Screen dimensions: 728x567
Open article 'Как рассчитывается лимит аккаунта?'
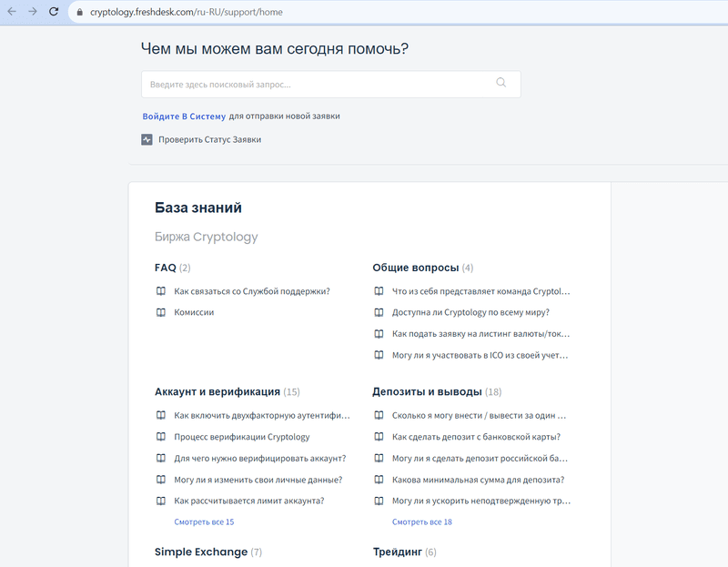(249, 501)
